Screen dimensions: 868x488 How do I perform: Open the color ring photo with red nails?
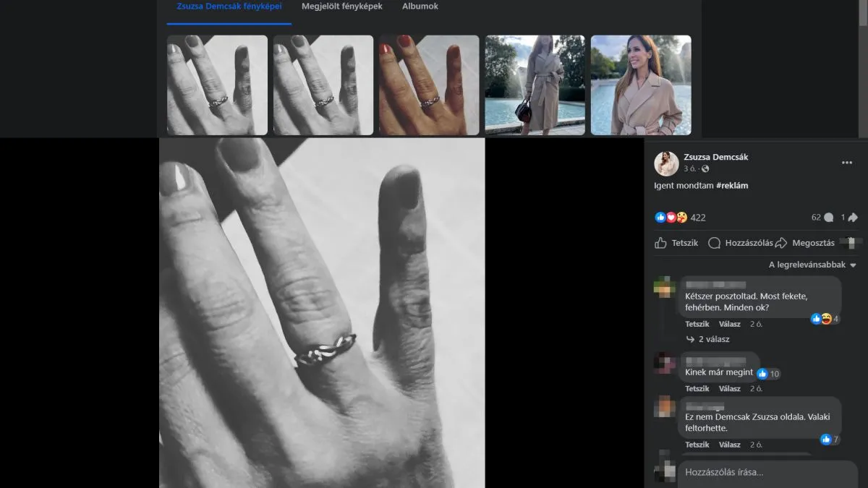point(429,85)
